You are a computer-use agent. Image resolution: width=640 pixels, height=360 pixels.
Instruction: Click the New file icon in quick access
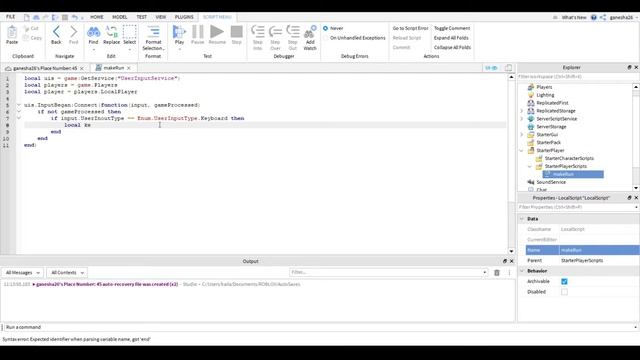27,17
